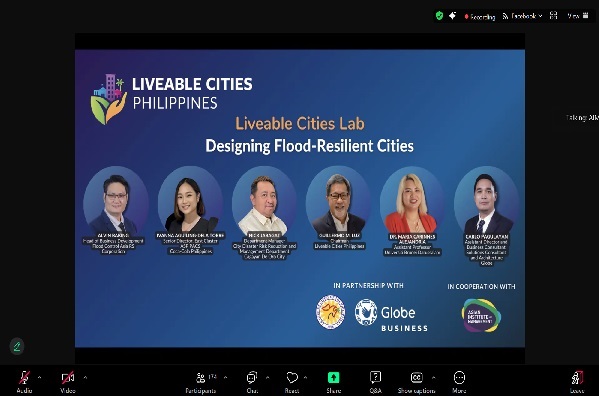Leave the meeting
This screenshot has width=599, height=396.
(577, 381)
